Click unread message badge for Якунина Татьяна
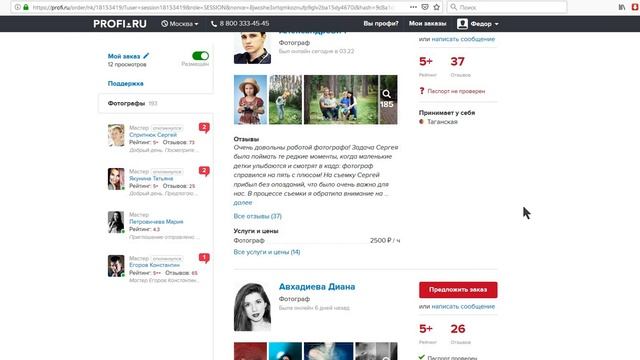Screen dimensions: 640x360 tap(204, 171)
